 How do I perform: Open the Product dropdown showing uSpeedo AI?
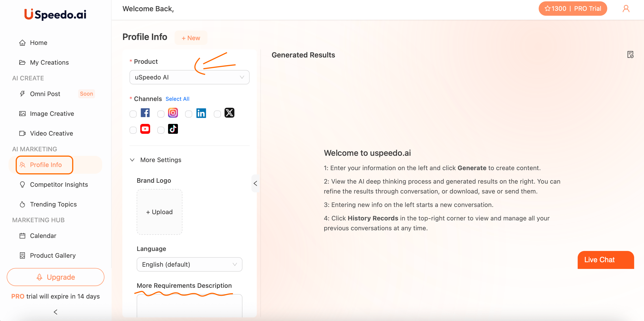point(189,77)
